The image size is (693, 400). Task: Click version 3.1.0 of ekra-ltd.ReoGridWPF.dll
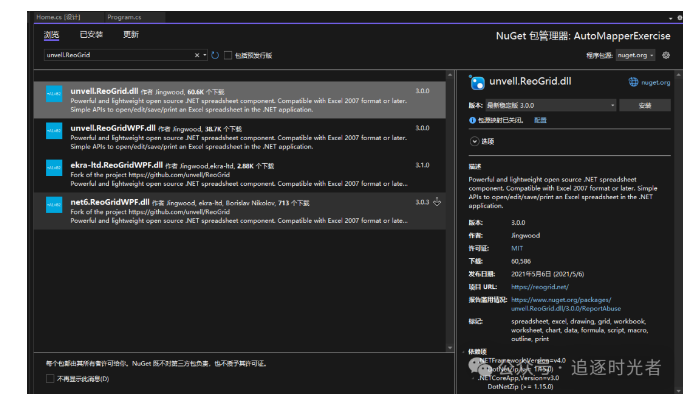pyautogui.click(x=422, y=165)
